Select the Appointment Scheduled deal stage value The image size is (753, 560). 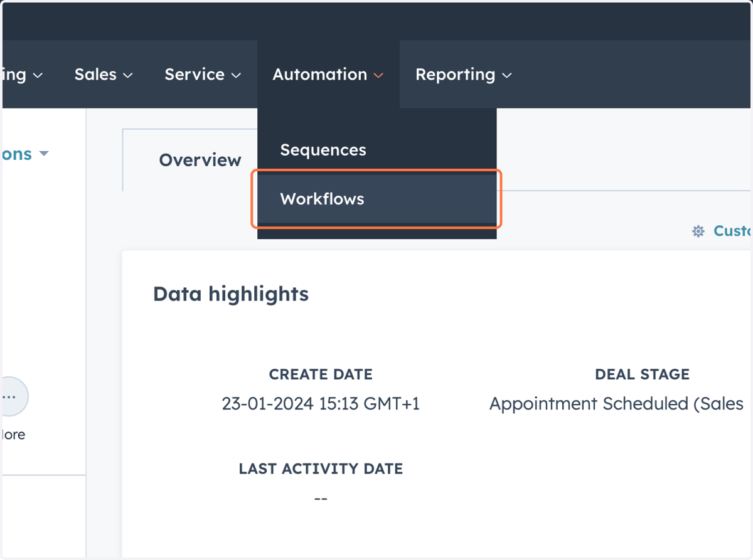pyautogui.click(x=616, y=403)
